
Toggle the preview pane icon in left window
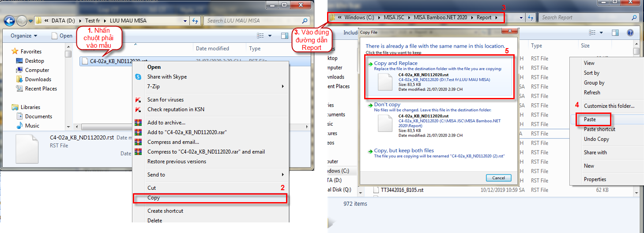click(x=285, y=36)
